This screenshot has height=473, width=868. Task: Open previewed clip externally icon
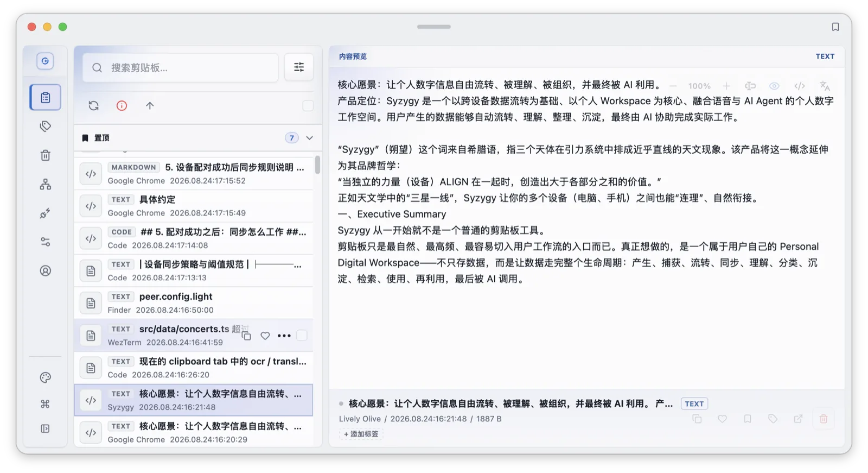pyautogui.click(x=798, y=419)
